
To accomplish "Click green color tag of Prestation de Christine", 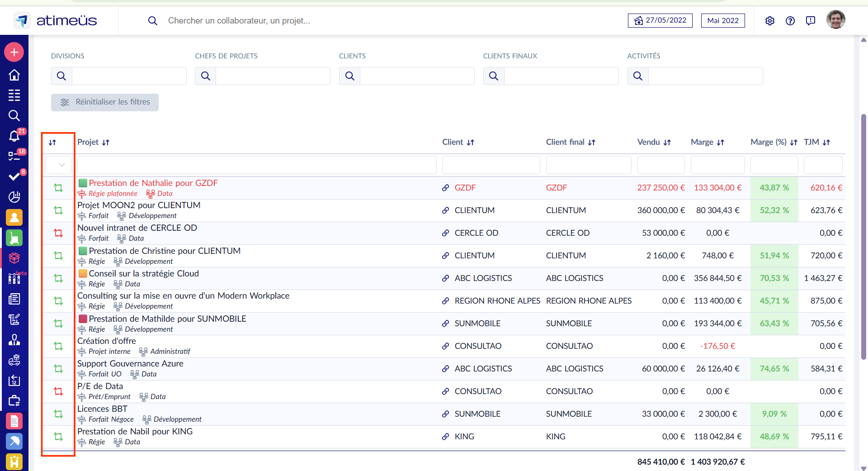I will click(83, 251).
